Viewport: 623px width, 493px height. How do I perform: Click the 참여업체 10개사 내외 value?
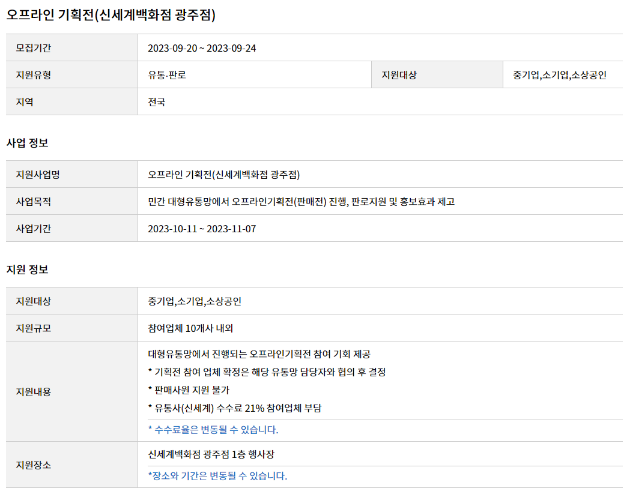[x=190, y=329]
